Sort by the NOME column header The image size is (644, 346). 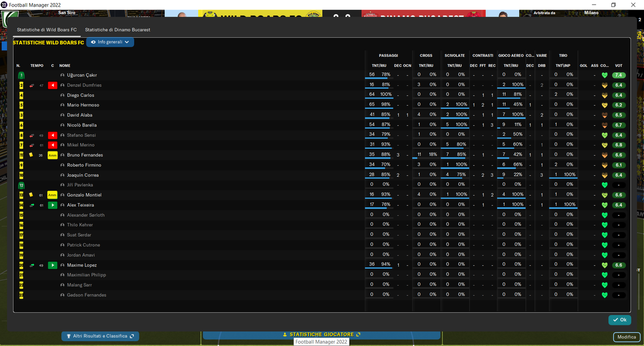point(65,65)
